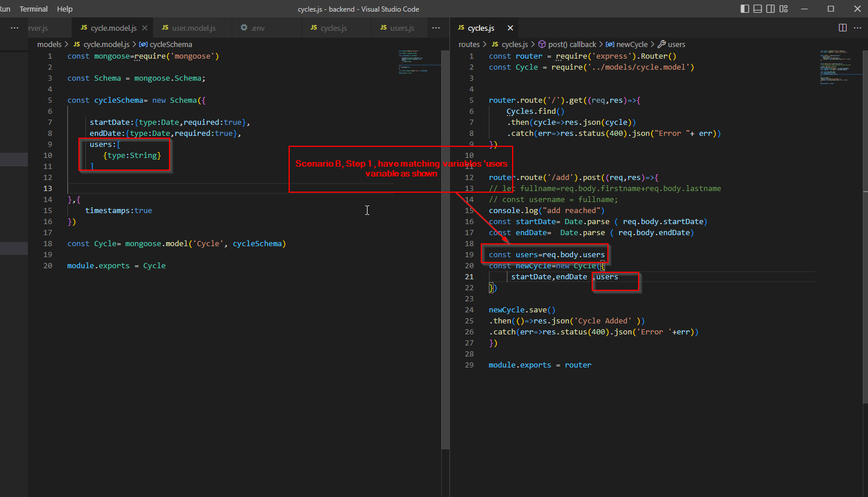
Task: Click the newCycle breadcrumb
Action: point(632,44)
